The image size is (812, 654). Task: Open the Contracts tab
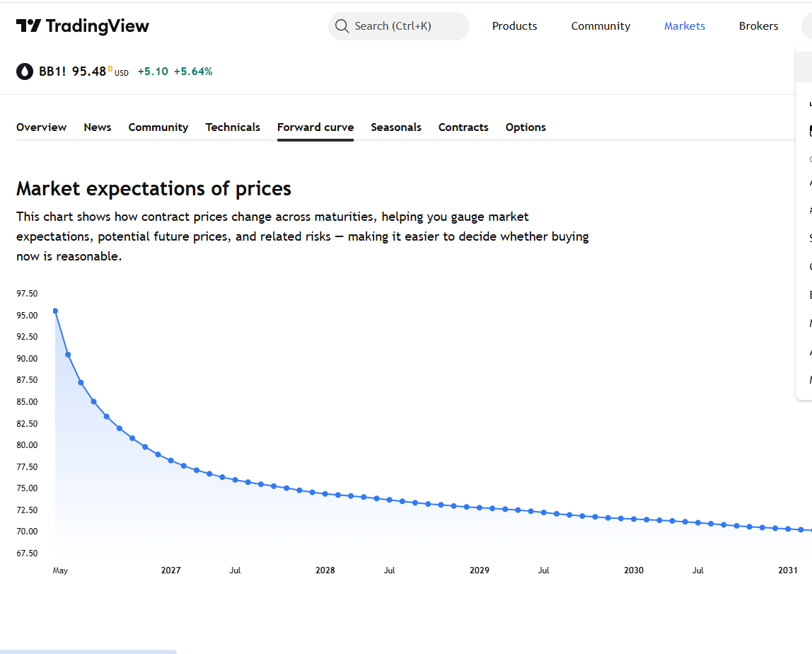tap(463, 127)
